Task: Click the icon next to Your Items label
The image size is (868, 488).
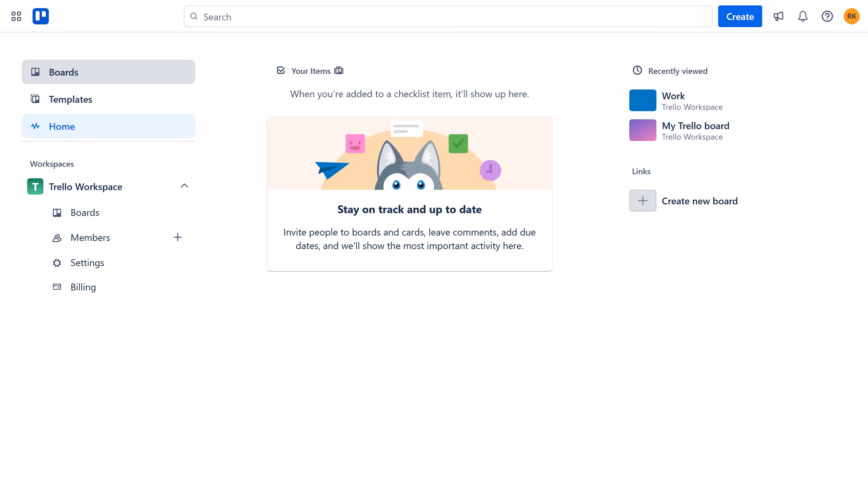Action: coord(339,70)
